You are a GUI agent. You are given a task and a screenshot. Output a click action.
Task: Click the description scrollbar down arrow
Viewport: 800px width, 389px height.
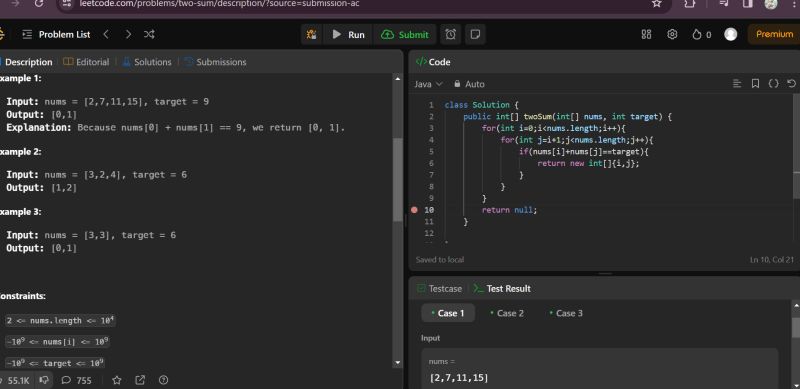coord(398,363)
